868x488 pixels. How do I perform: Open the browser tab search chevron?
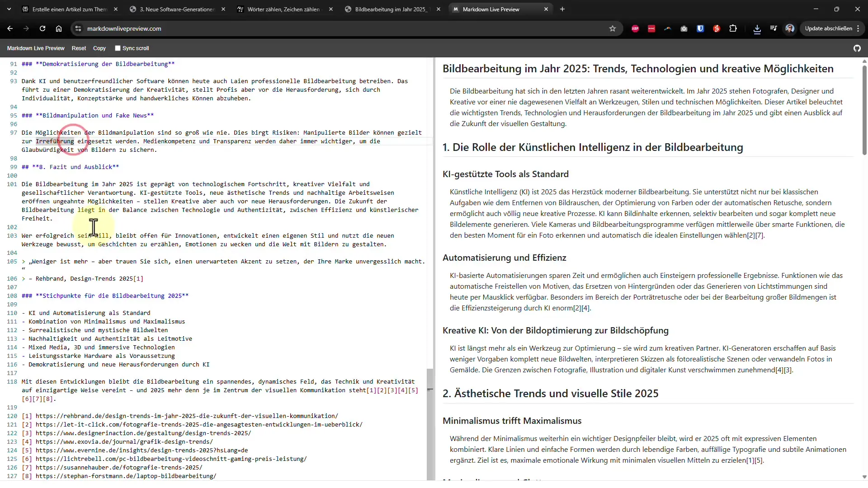pyautogui.click(x=9, y=9)
